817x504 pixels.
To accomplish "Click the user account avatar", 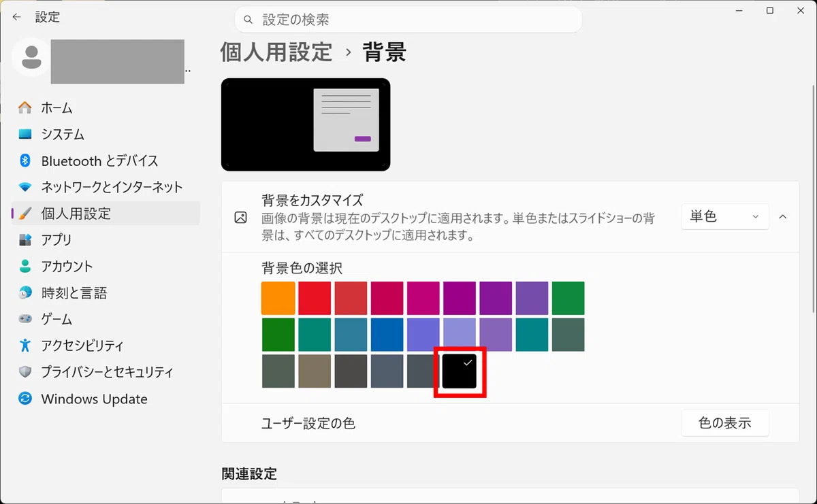I will click(31, 57).
